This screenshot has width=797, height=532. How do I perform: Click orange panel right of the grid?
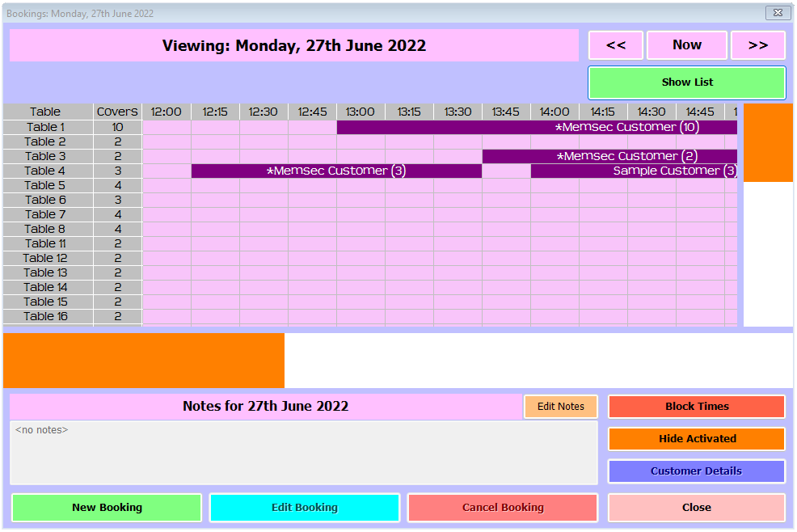click(x=768, y=142)
